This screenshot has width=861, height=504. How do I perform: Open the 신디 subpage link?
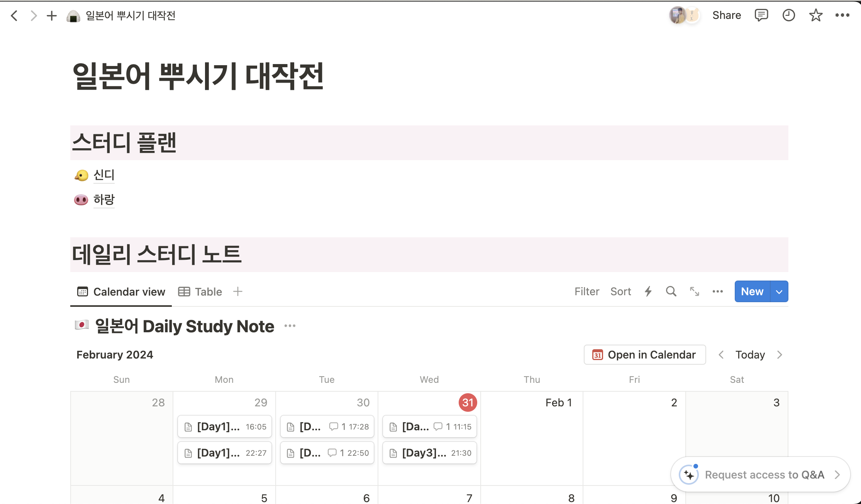(104, 175)
